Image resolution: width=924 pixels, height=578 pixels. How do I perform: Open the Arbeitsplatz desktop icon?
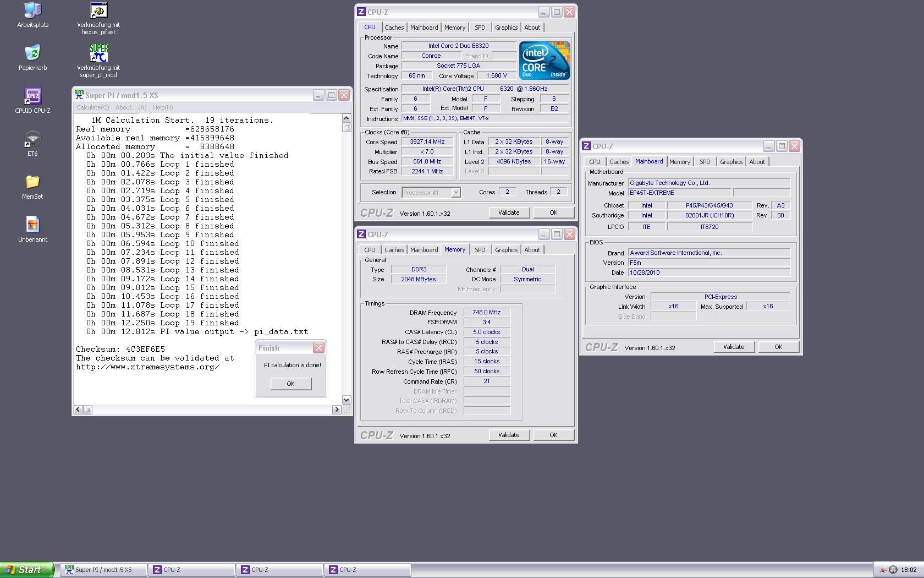point(32,10)
